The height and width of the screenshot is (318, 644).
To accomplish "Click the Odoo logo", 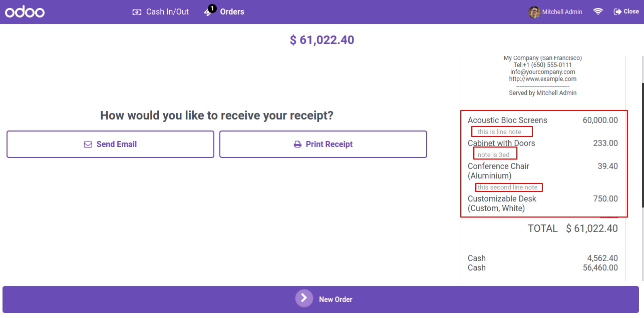I will 25,12.
